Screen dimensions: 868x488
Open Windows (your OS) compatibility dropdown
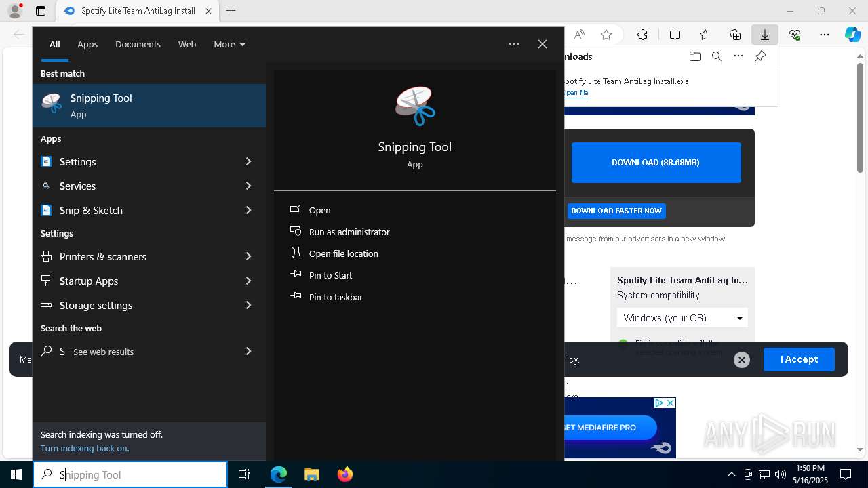pos(682,318)
